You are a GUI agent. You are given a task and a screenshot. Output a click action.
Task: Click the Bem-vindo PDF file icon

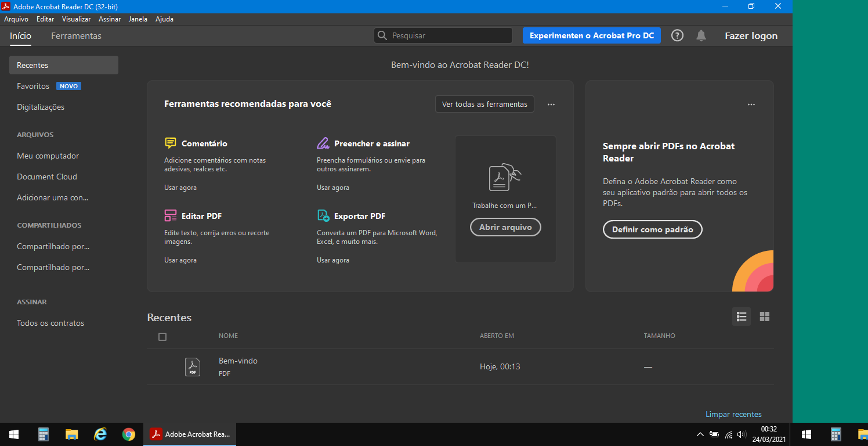pyautogui.click(x=192, y=367)
